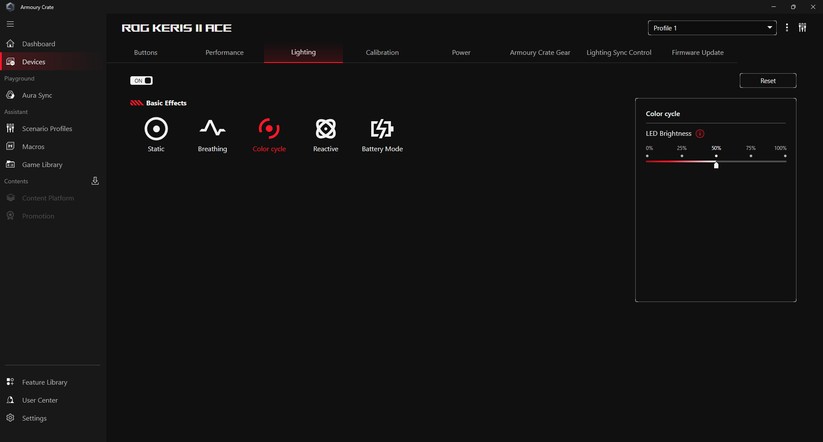823x442 pixels.
Task: Click the Contents download icon
Action: tap(95, 181)
